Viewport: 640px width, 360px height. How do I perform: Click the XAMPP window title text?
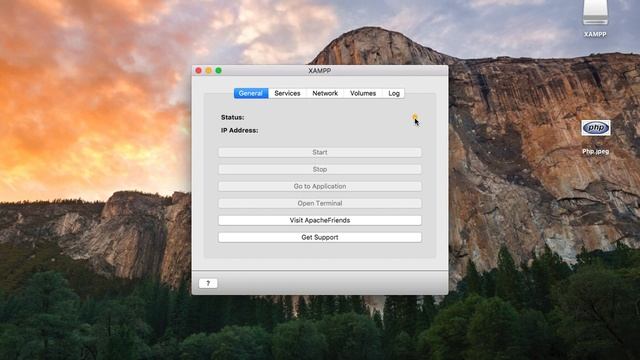click(320, 71)
